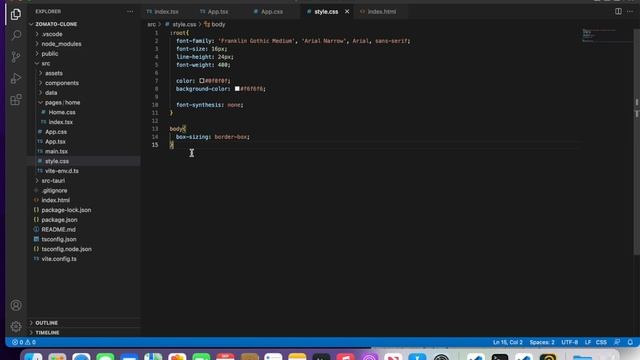640x360 pixels.
Task: Click the feedback icon in status bar
Action: click(x=617, y=342)
